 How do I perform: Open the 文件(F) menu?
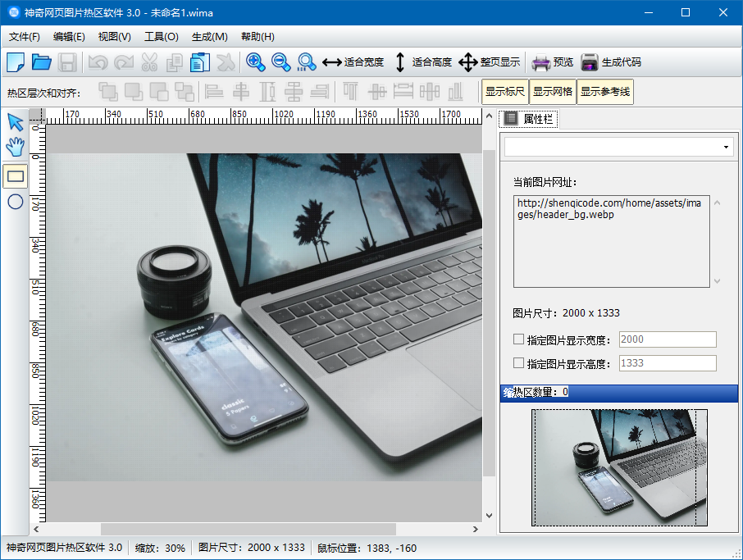click(24, 37)
